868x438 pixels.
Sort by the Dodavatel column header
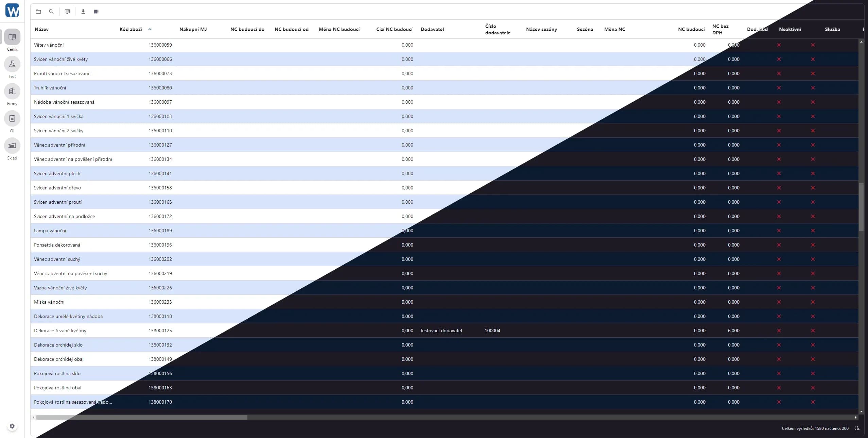pyautogui.click(x=432, y=29)
